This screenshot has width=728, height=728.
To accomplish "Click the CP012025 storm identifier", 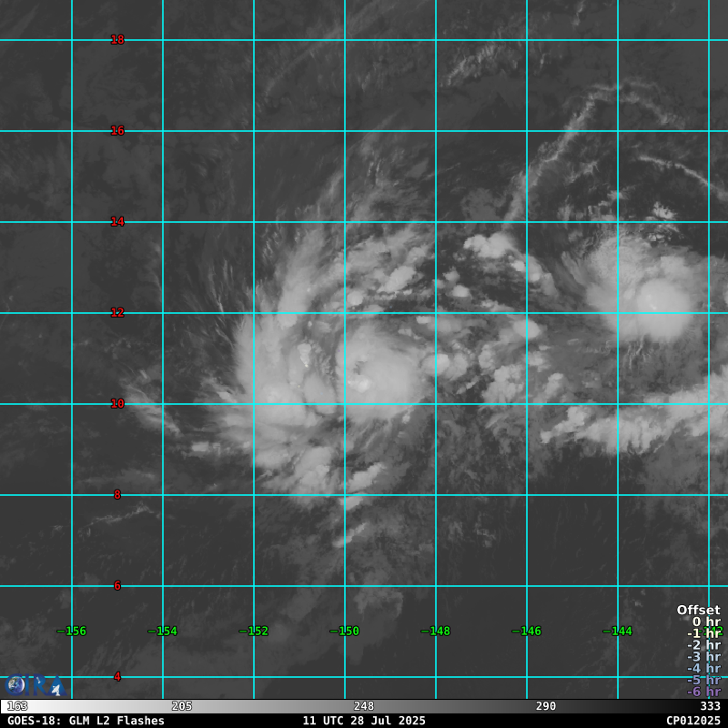I will click(x=693, y=721).
